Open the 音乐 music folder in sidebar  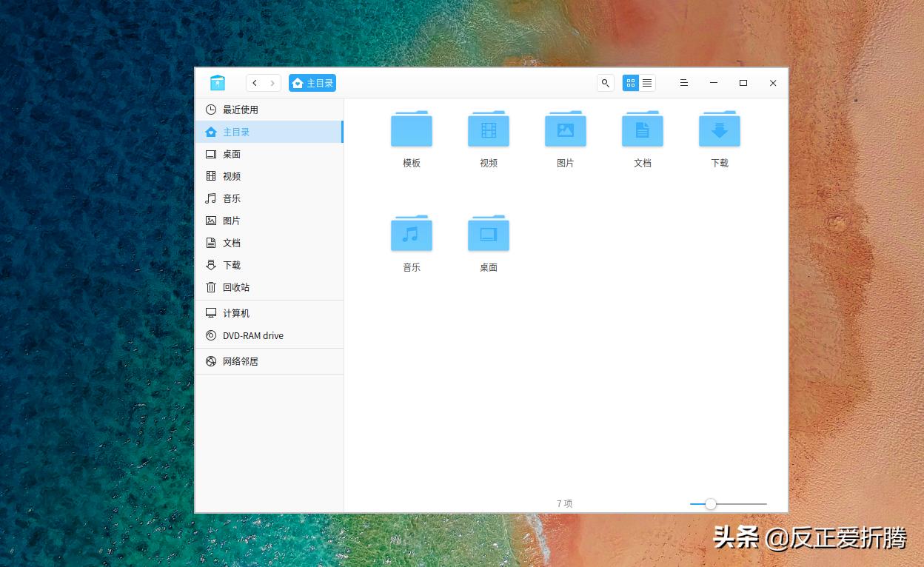point(231,198)
